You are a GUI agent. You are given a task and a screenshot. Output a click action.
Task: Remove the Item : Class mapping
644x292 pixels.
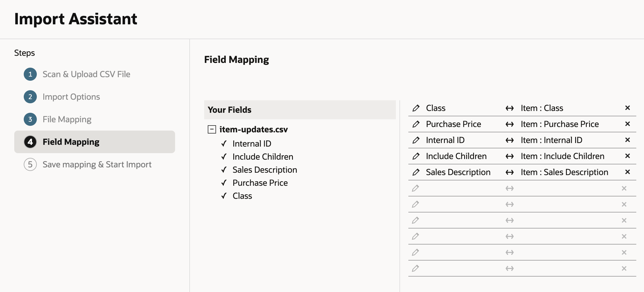coord(627,108)
